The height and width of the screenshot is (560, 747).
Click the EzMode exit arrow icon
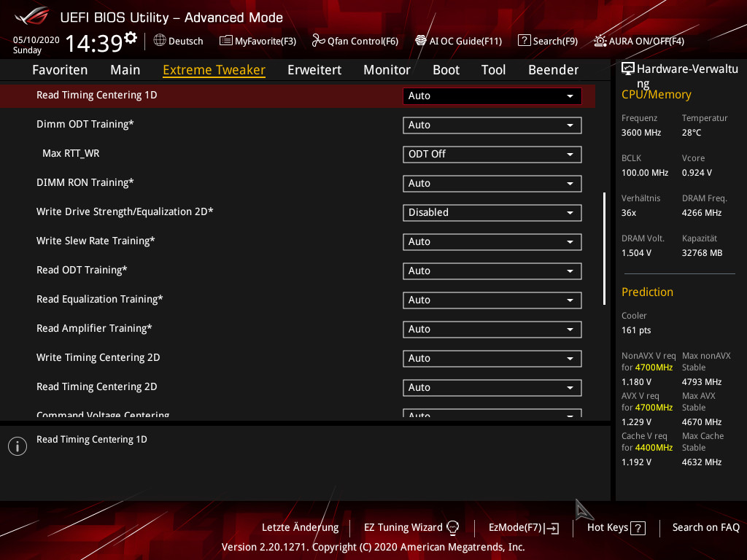click(x=551, y=528)
